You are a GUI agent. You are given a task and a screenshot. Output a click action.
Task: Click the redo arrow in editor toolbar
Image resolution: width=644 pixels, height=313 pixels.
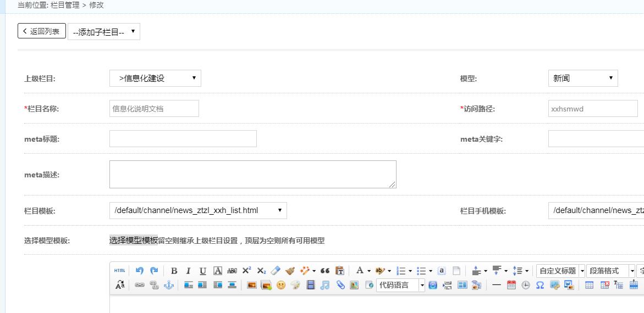(x=154, y=271)
